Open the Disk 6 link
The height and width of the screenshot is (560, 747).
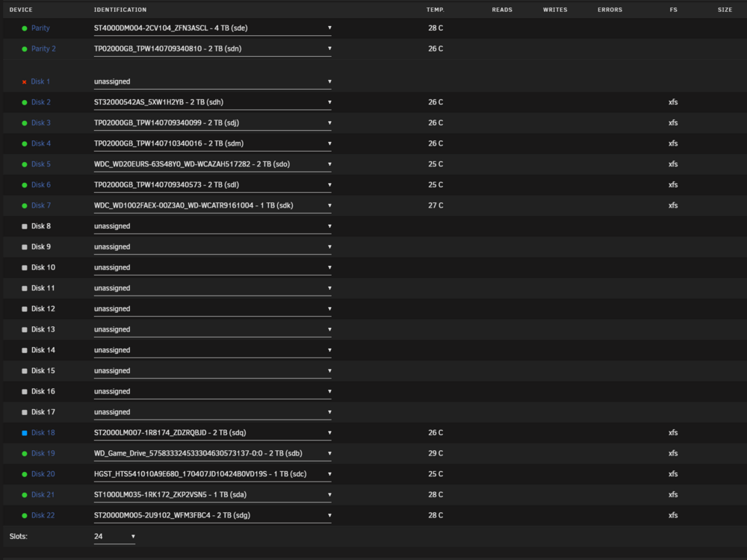click(41, 184)
